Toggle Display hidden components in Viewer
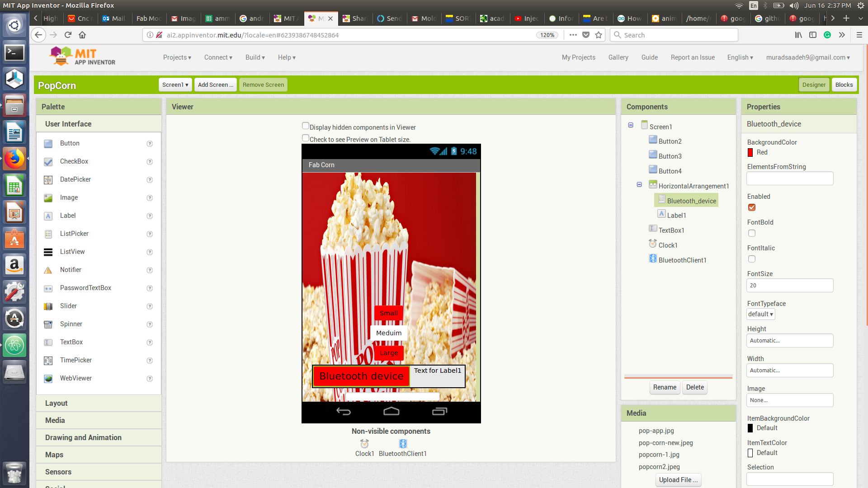868x488 pixels. click(306, 126)
